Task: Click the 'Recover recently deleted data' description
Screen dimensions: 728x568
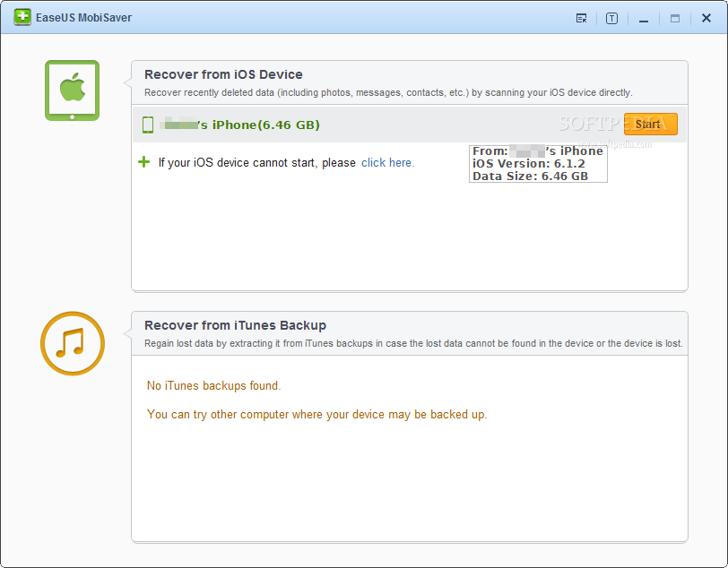Action: (x=388, y=92)
